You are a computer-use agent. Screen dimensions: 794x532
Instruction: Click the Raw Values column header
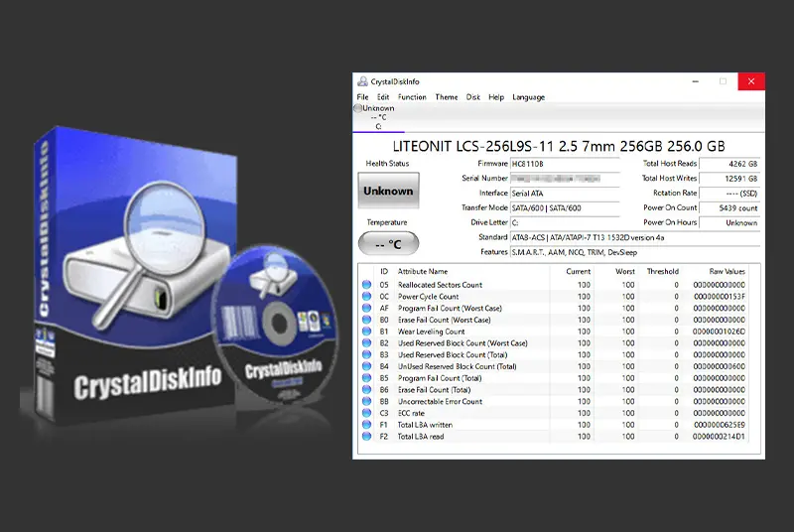tap(728, 271)
